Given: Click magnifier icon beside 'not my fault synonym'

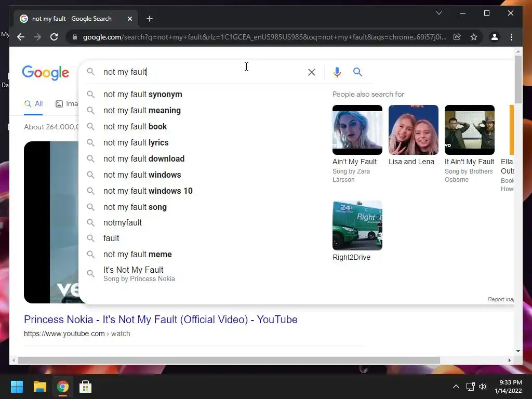Looking at the screenshot, I should [x=90, y=95].
